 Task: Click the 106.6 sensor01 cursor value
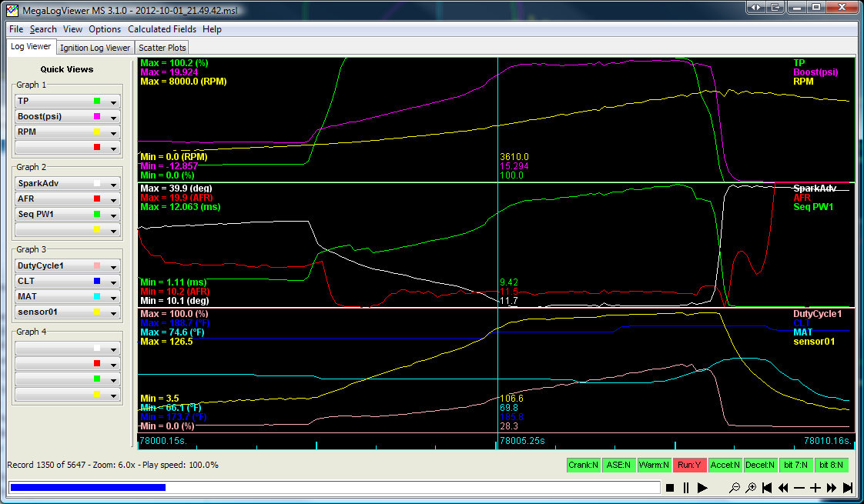click(511, 399)
